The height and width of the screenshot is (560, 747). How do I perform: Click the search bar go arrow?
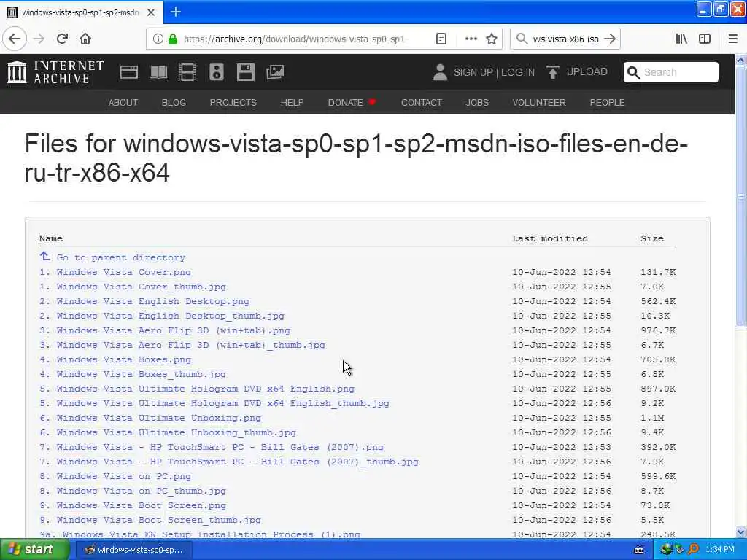(x=610, y=39)
